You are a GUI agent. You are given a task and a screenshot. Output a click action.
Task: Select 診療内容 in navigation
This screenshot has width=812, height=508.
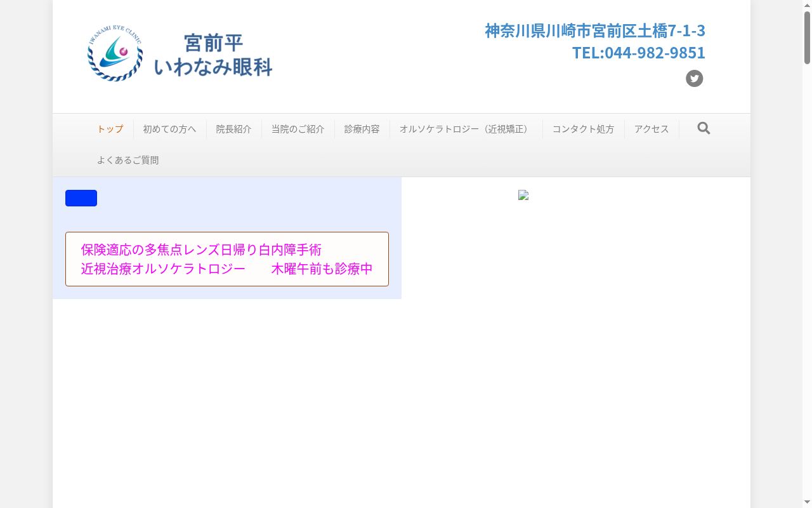pos(362,129)
